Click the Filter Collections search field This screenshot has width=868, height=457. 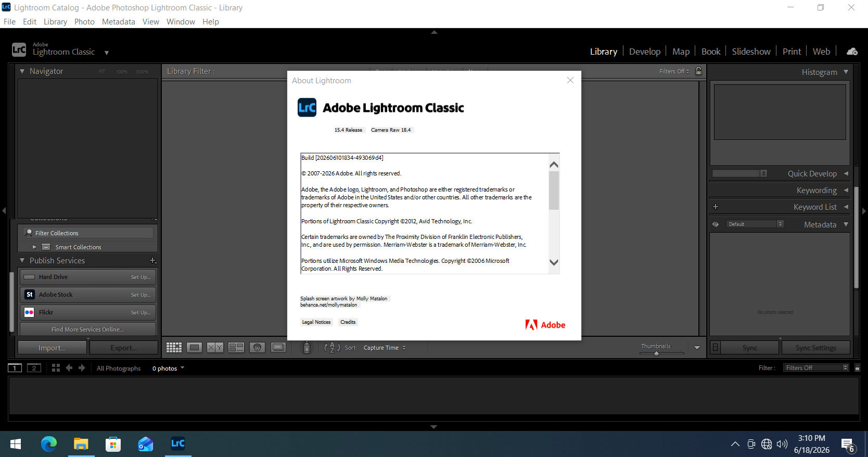[x=88, y=233]
